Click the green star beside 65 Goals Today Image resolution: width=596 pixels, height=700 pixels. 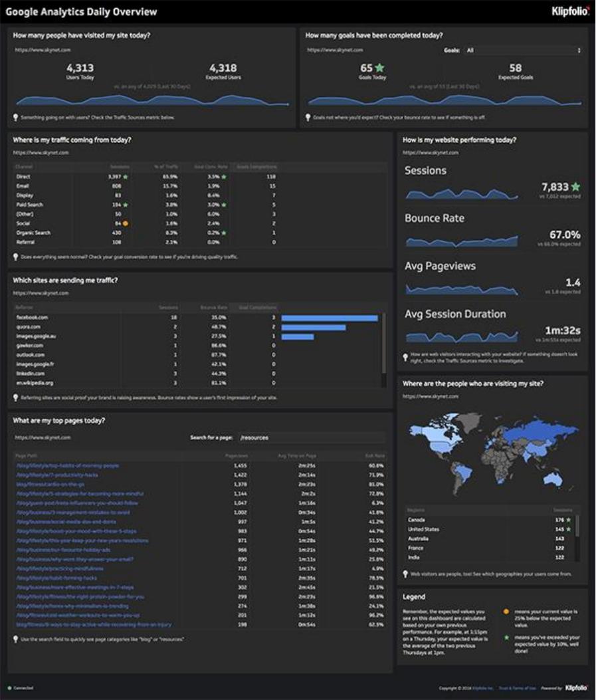(379, 68)
